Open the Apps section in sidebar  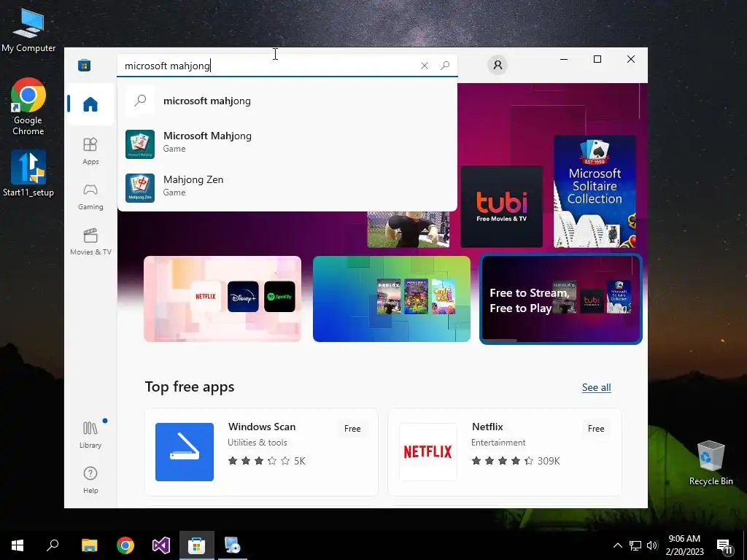coord(90,151)
